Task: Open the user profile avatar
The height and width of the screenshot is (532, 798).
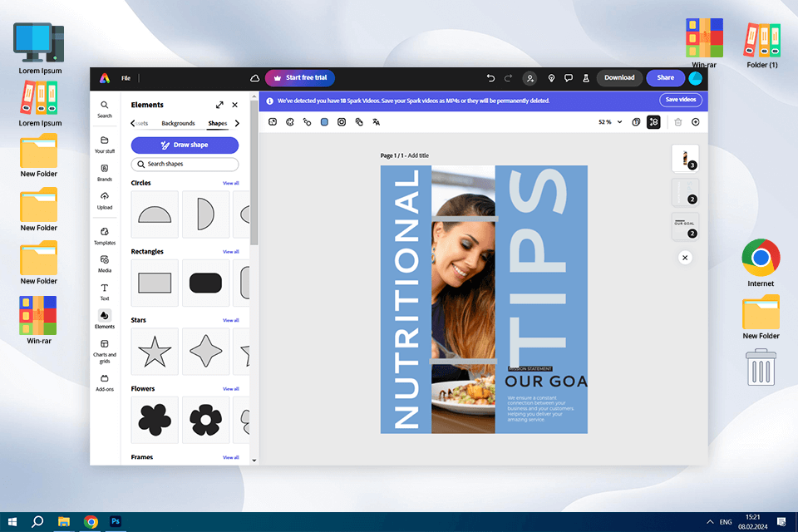Action: tap(695, 78)
